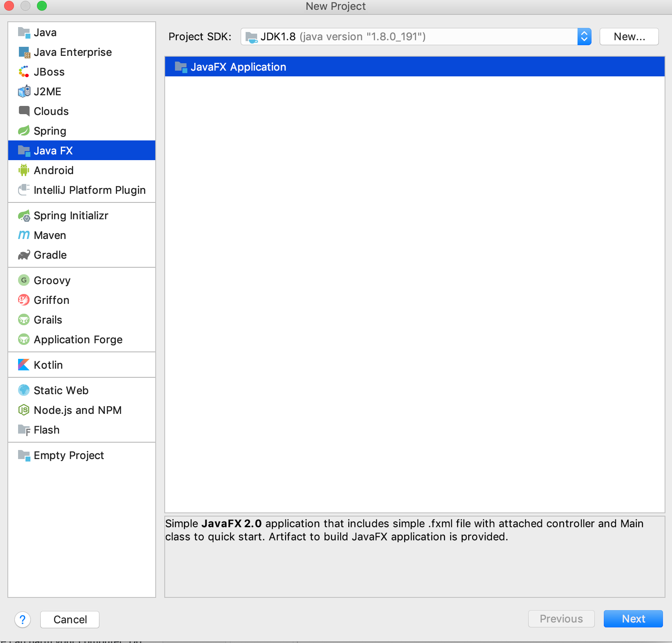
Task: Choose 'JBoss' in the project list
Action: pyautogui.click(x=82, y=72)
